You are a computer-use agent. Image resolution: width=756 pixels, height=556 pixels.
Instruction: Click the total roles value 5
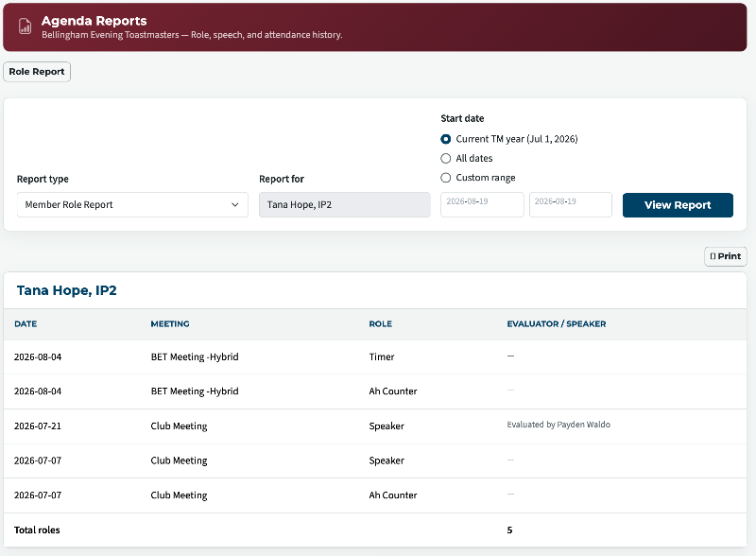click(x=509, y=530)
